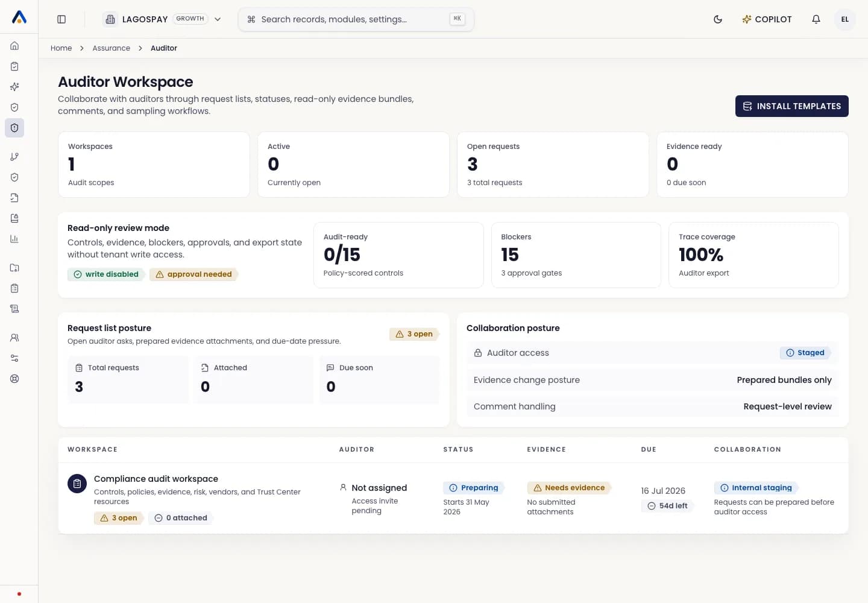Click the Blockers 15 value

click(x=510, y=254)
